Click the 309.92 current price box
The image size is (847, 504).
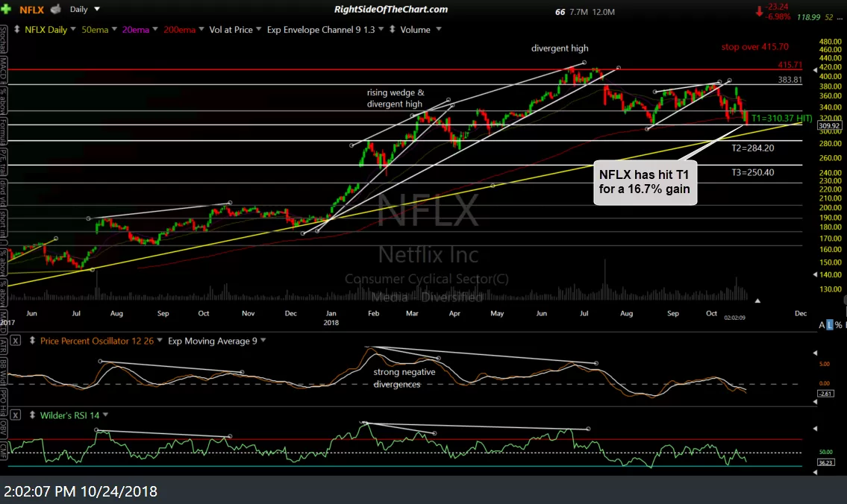click(829, 126)
